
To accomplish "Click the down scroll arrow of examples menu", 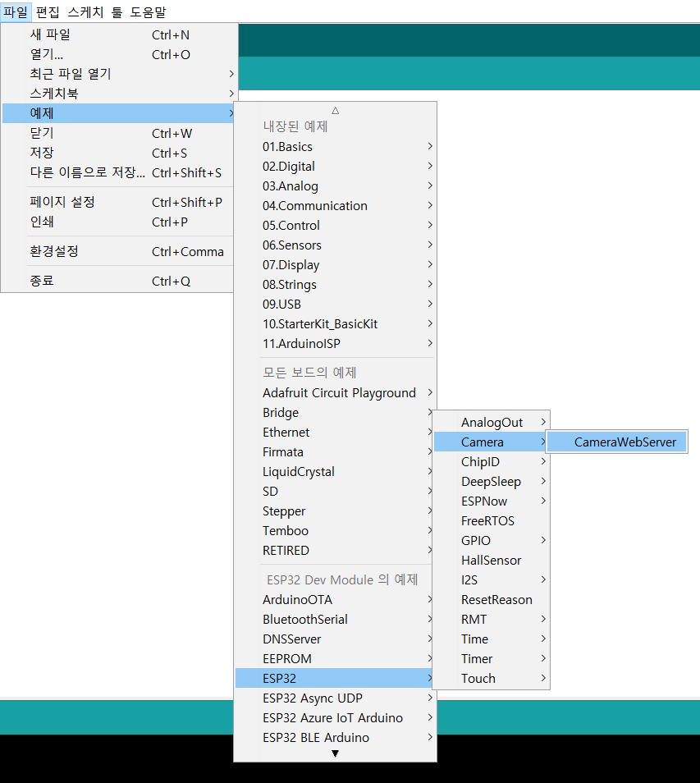I will (335, 753).
